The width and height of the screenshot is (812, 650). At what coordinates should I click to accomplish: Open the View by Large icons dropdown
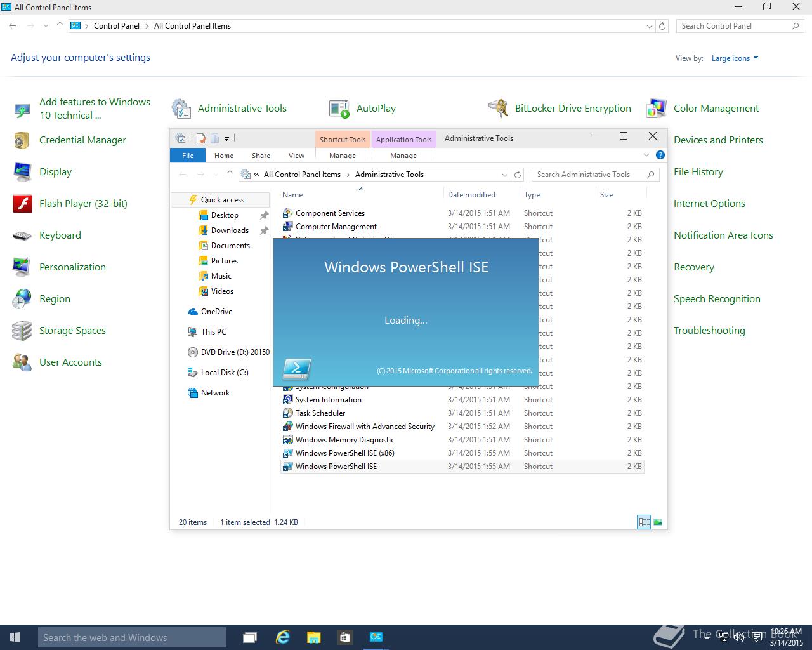coord(735,58)
